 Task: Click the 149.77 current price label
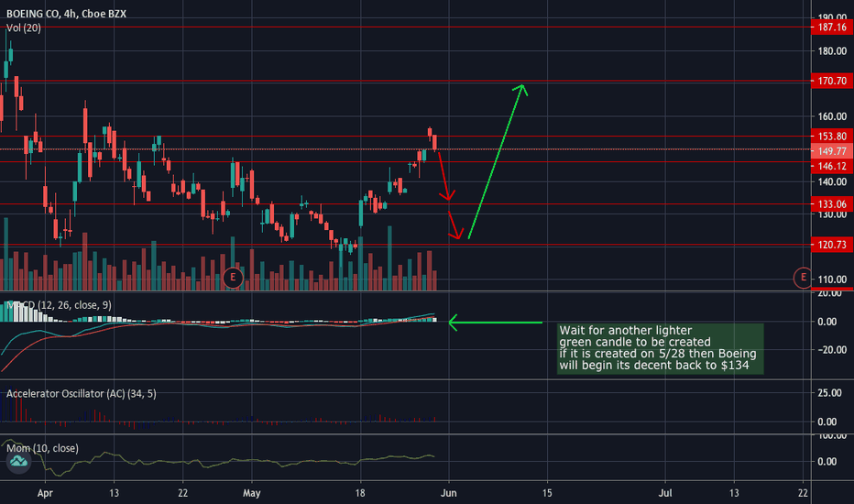click(832, 151)
